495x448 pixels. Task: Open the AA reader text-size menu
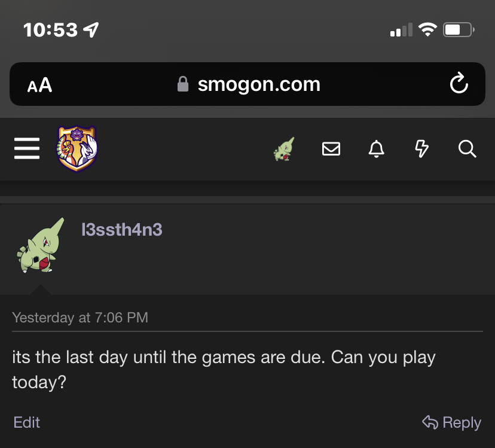click(x=39, y=86)
